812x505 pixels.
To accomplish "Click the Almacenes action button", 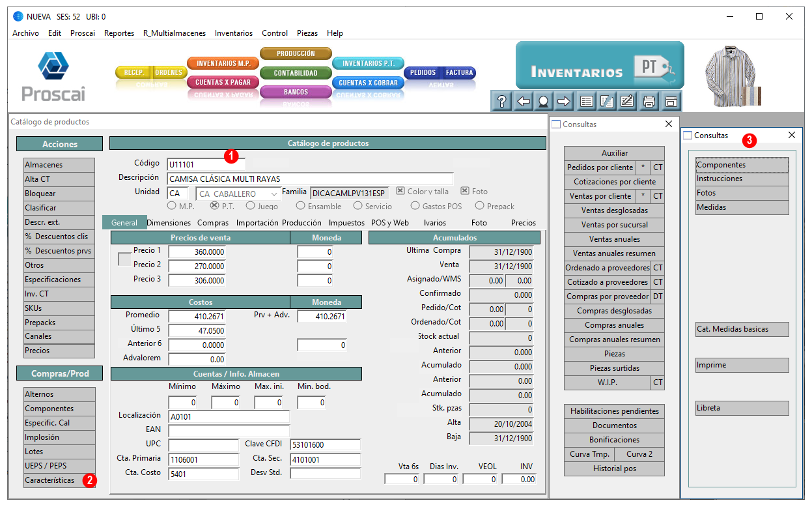I will pos(59,165).
